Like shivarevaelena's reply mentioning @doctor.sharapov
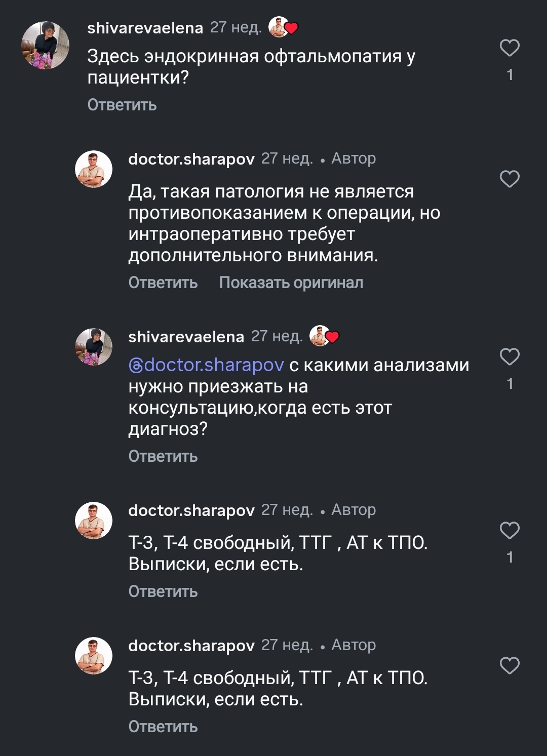547x756 pixels. pos(510,357)
